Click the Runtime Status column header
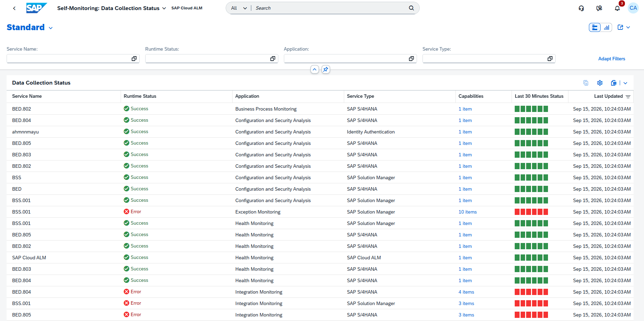 176,96
